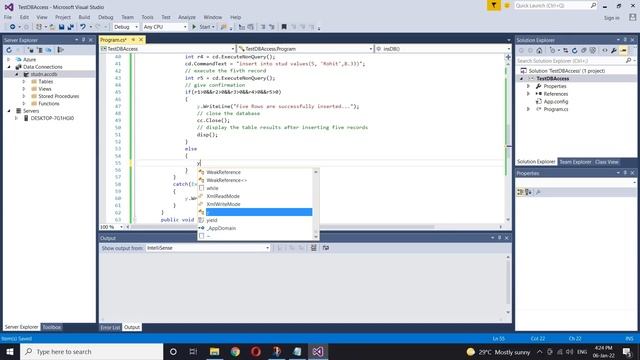This screenshot has height=360, width=640.
Task: Open the Analyze menu
Action: [187, 17]
